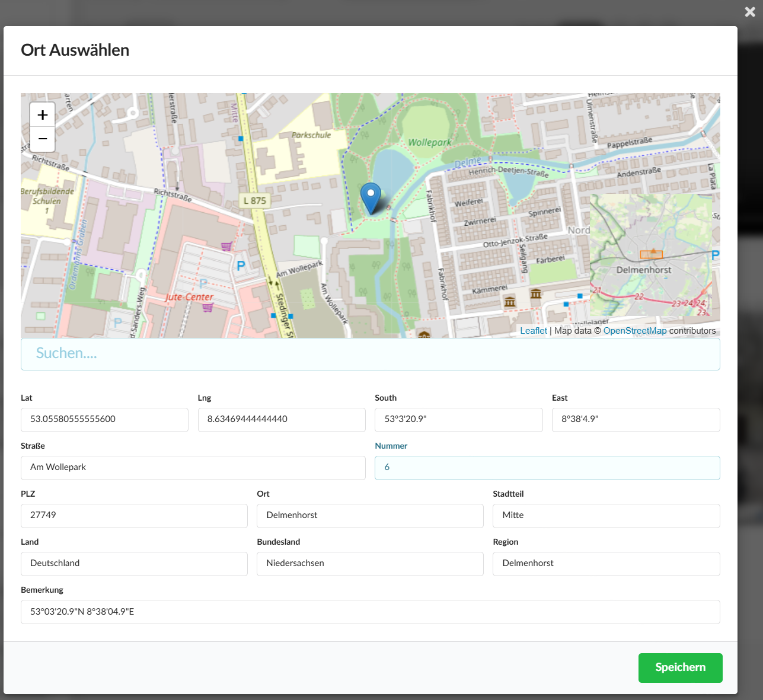Click the purple shopping cart icon at Jute-Center

pos(207,307)
